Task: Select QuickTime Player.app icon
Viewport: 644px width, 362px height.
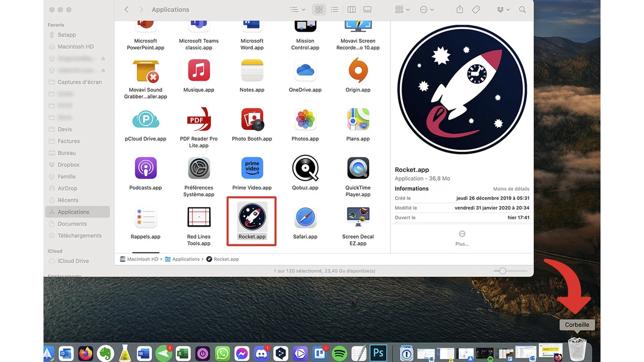Action: (x=358, y=168)
